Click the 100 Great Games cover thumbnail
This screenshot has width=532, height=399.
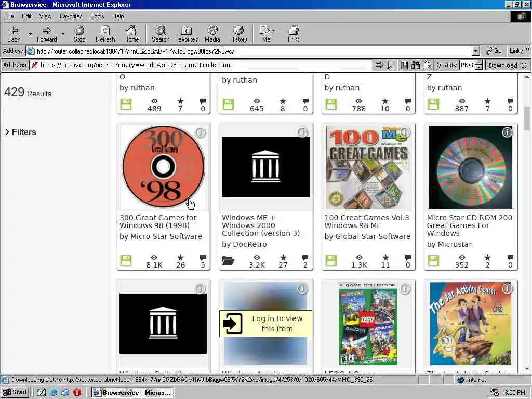point(368,167)
